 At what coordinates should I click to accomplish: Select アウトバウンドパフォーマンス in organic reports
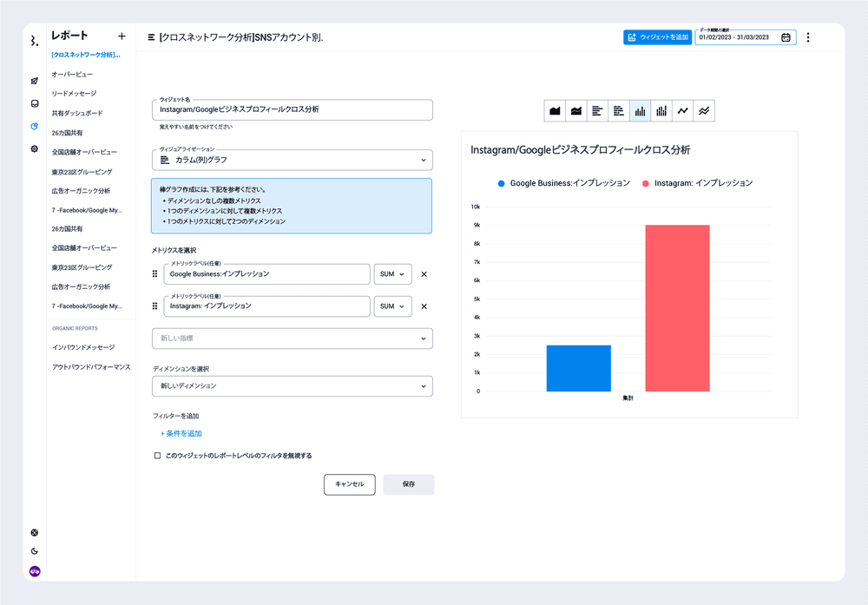(x=90, y=367)
